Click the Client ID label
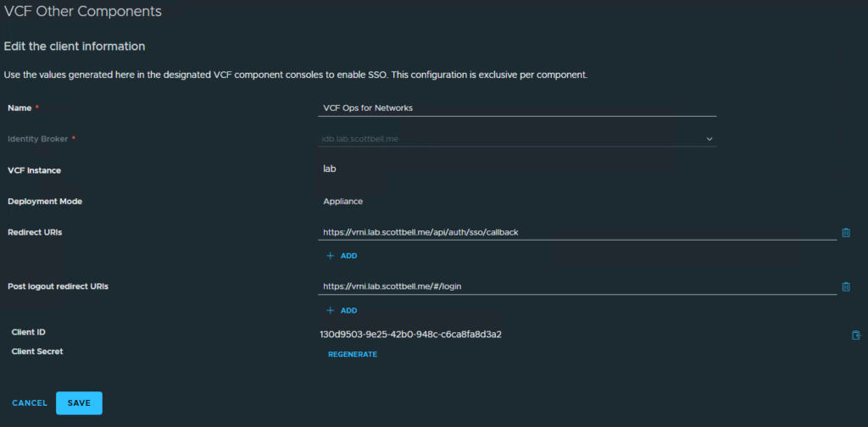868x427 pixels. click(x=28, y=332)
